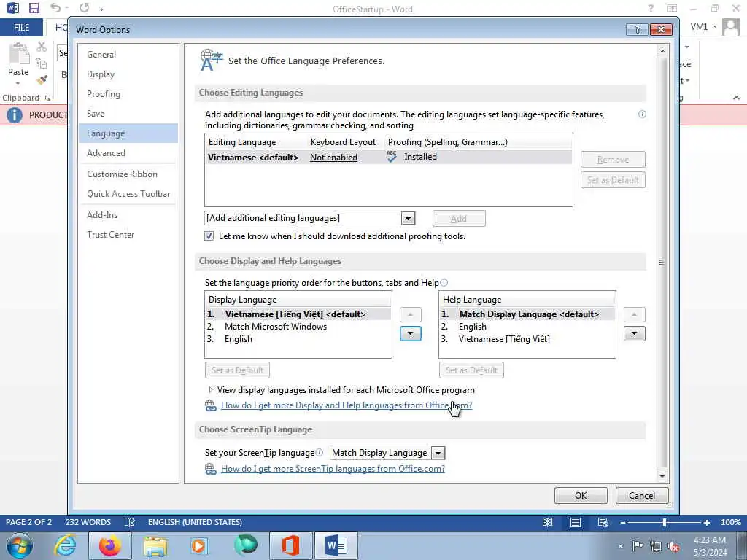Show hidden tray icons arrow

coord(620,547)
